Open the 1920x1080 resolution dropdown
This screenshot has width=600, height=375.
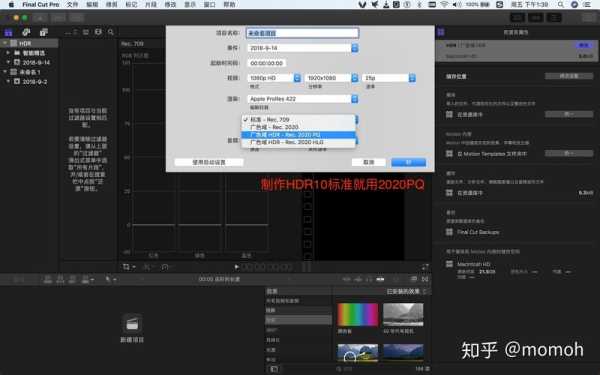tap(331, 78)
